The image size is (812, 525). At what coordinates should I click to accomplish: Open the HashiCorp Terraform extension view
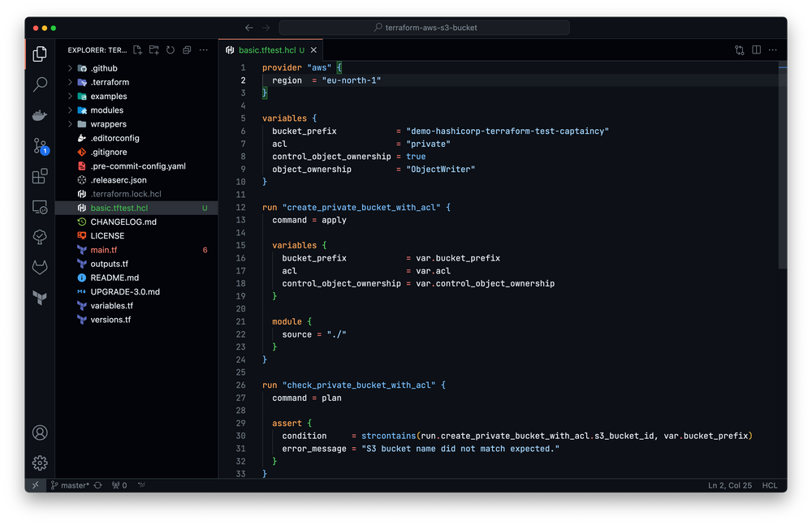pos(40,297)
